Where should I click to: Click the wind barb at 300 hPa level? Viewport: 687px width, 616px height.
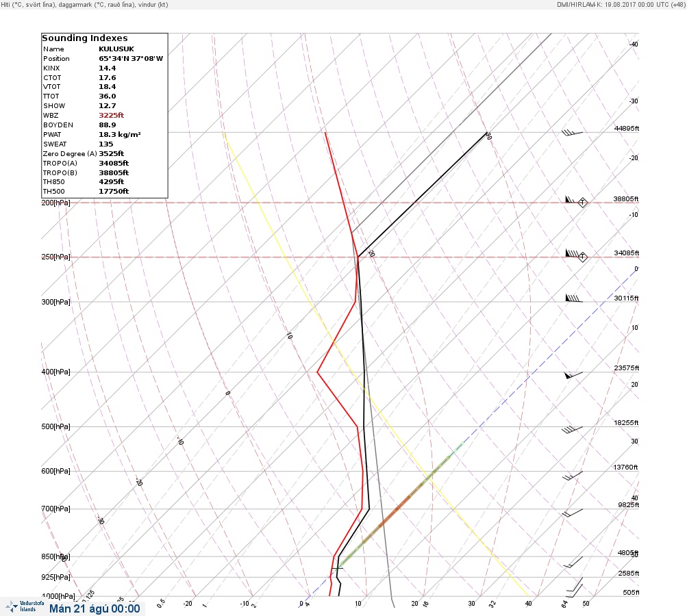[574, 298]
